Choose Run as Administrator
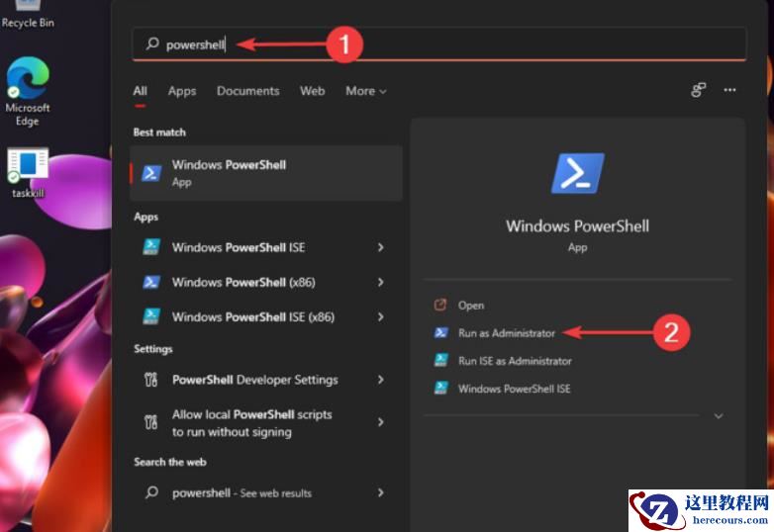 [x=507, y=333]
